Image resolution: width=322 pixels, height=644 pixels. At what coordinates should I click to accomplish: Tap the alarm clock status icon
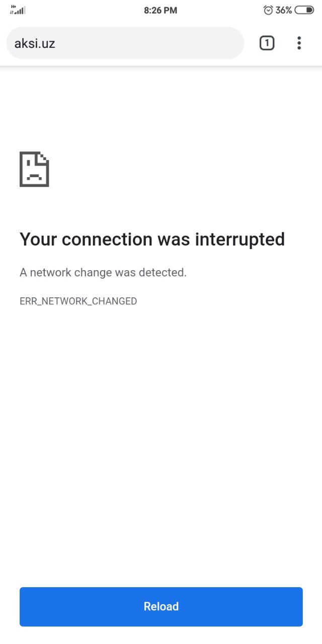coord(268,10)
